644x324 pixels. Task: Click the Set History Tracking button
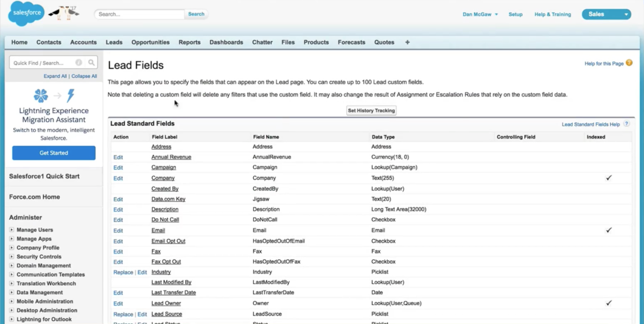(x=371, y=110)
